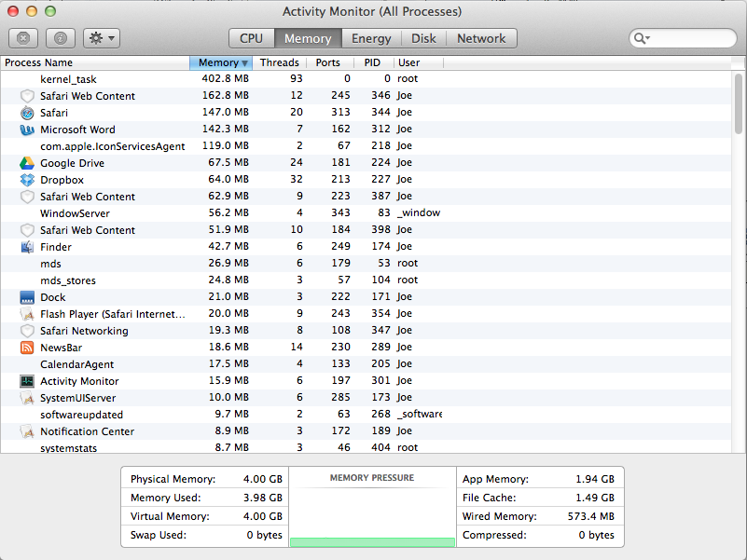Click the Microsoft Word app icon
Viewport: 747px width, 560px height.
[x=27, y=130]
